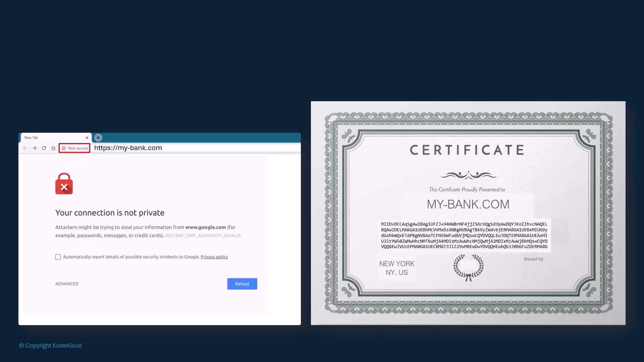Viewport: 644px width, 362px height.
Task: Open the Privacy policy link
Action: pos(214,257)
